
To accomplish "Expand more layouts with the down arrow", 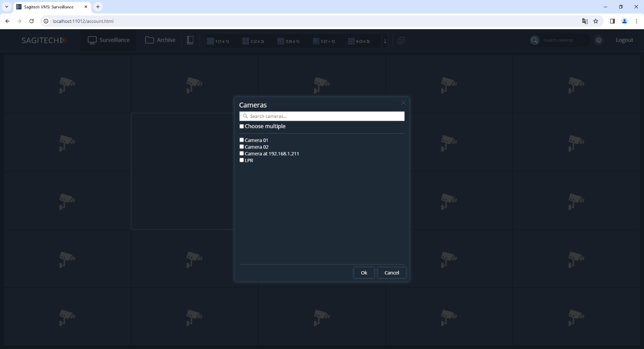I will point(385,41).
